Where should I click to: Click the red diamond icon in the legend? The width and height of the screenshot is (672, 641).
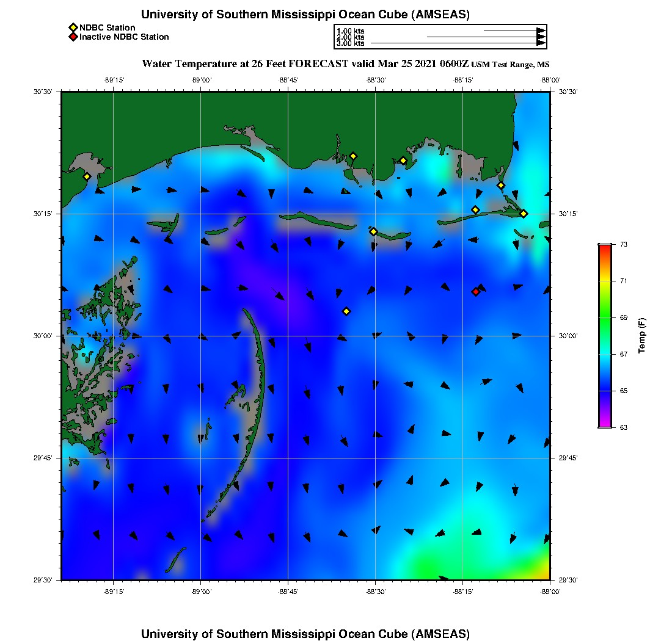[73, 37]
